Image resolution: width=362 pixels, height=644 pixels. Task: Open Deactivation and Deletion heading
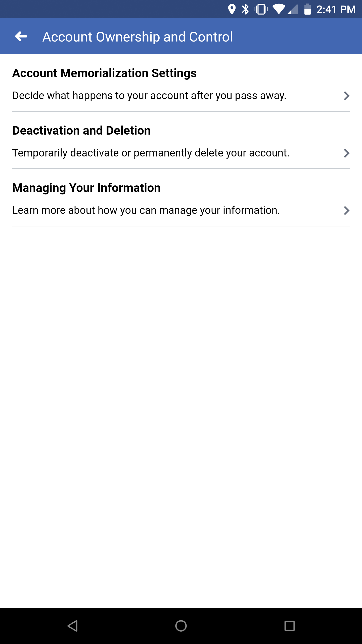81,131
